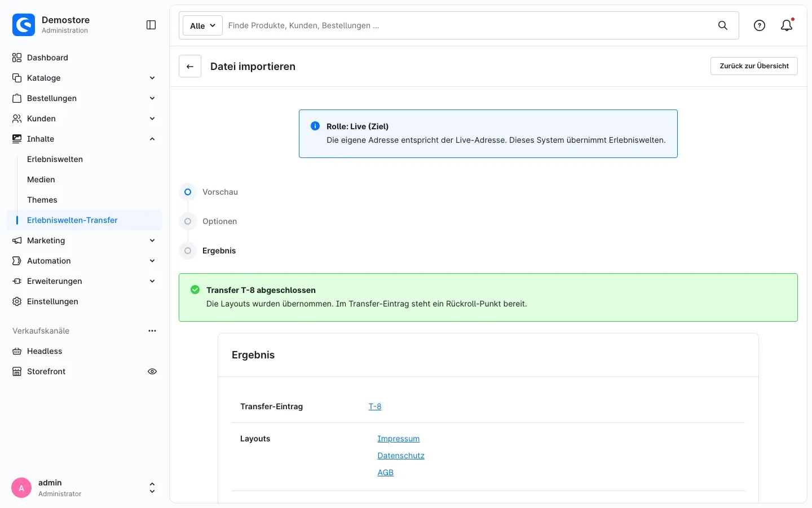The width and height of the screenshot is (812, 508).
Task: Select Erlebniswelten-Transfer menu item
Action: (x=85, y=220)
